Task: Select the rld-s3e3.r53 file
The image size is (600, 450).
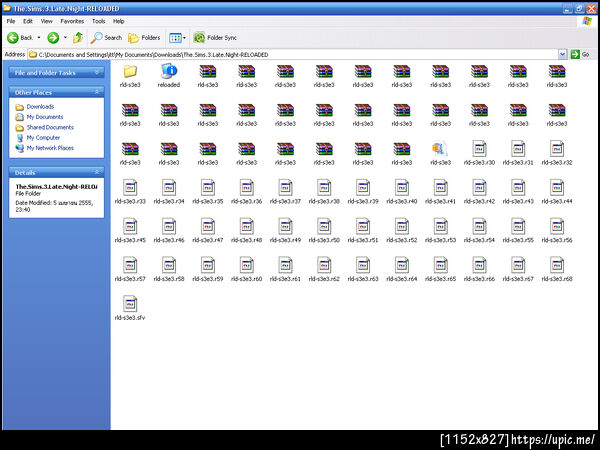Action: coord(440,231)
